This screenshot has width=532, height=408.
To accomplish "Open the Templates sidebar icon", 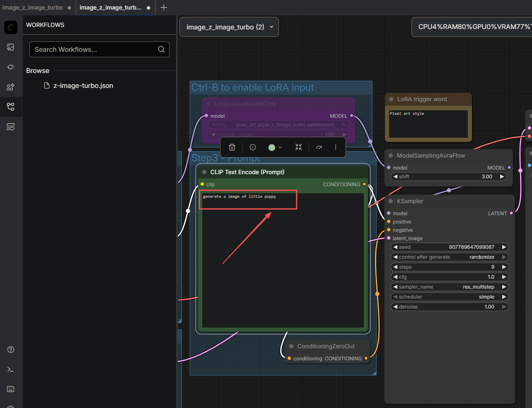I will pyautogui.click(x=11, y=126).
